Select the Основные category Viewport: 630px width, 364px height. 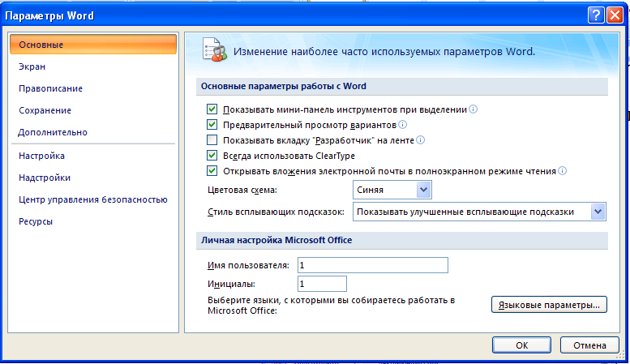click(x=93, y=45)
